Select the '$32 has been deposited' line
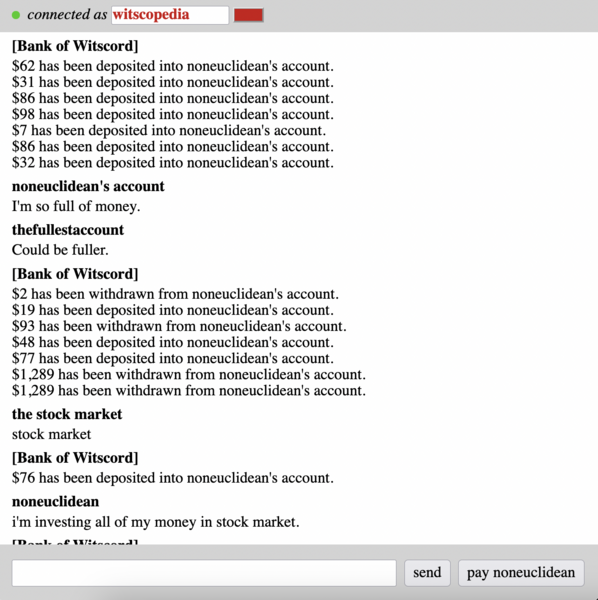The height and width of the screenshot is (600, 598). 173,163
